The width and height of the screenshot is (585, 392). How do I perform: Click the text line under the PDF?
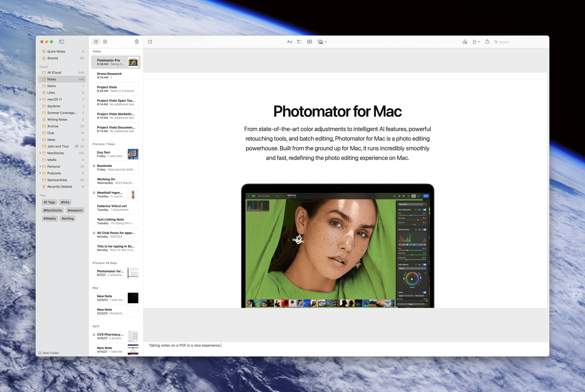pyautogui.click(x=185, y=345)
